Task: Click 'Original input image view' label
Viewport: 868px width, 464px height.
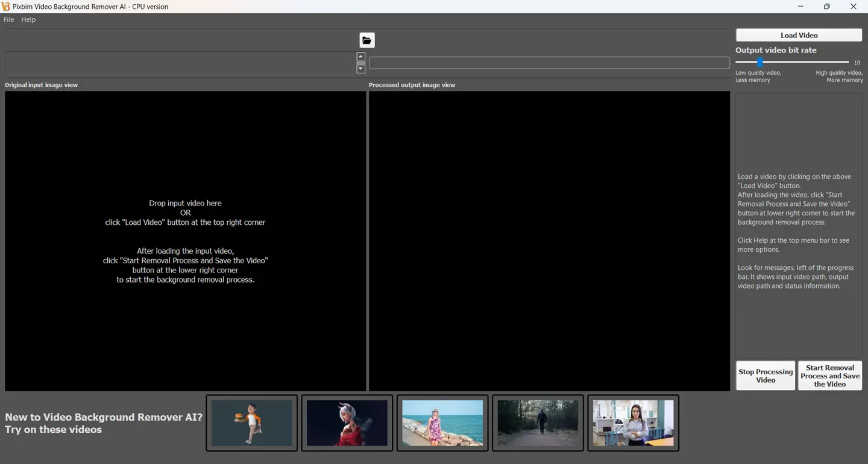Action: pos(41,85)
